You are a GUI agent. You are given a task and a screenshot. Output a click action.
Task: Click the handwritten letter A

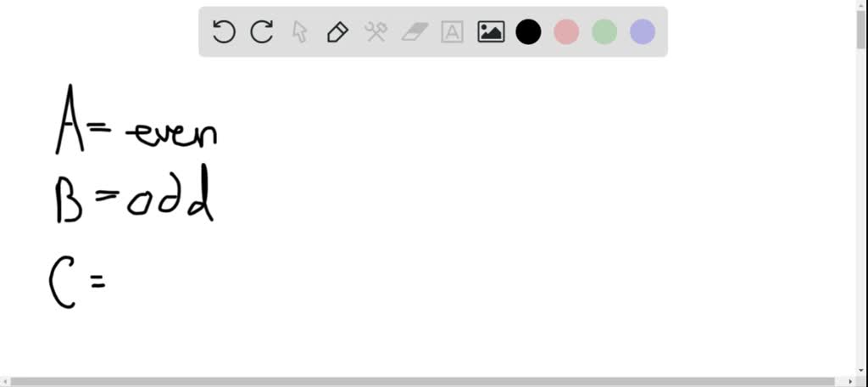(70, 119)
